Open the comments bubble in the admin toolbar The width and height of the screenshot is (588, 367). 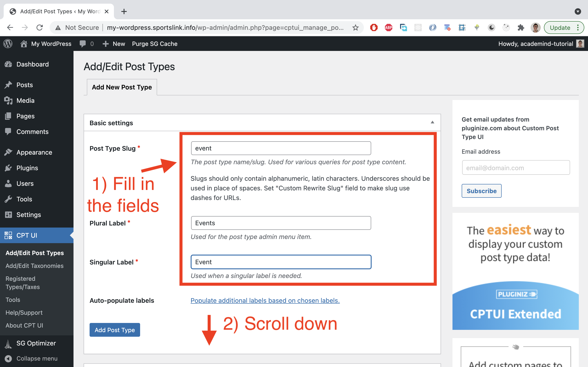[x=83, y=44]
